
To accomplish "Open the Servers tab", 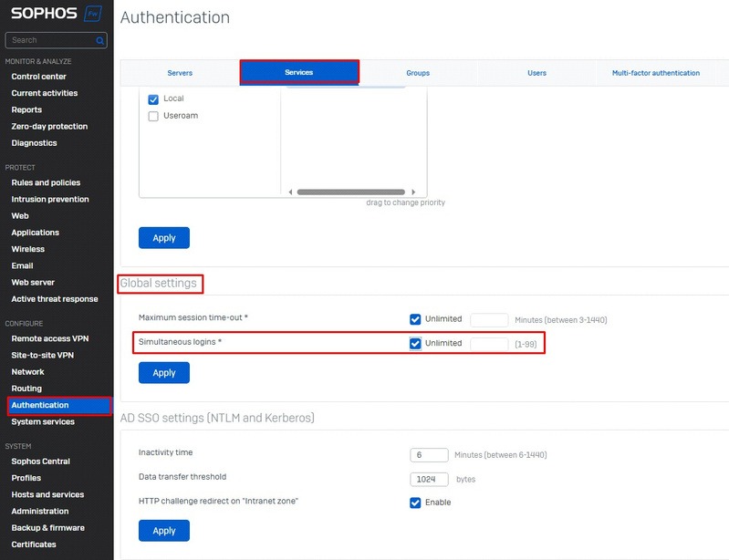I will (x=180, y=73).
